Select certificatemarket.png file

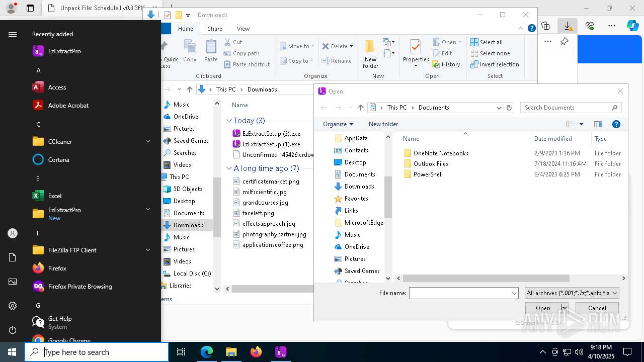271,181
